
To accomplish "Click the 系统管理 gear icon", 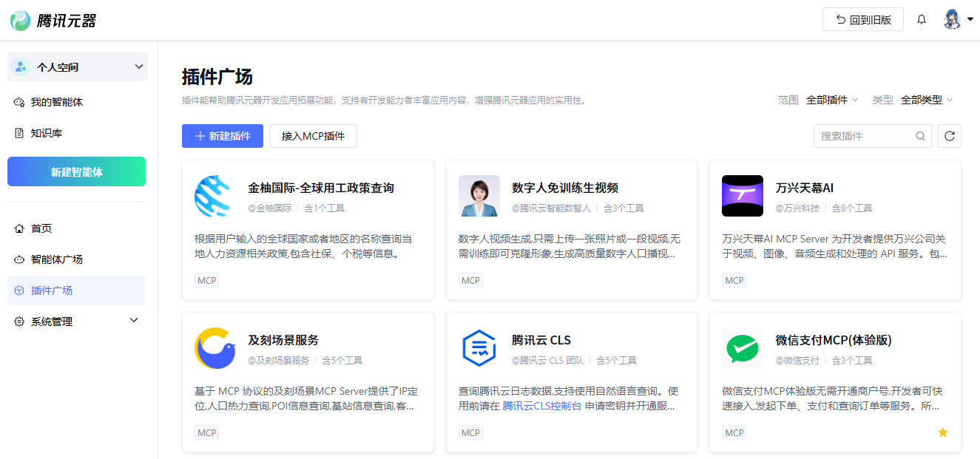I will coord(19,322).
